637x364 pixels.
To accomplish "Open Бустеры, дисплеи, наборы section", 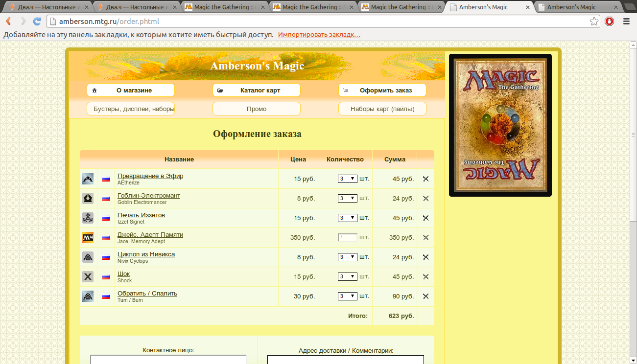I will coord(131,109).
